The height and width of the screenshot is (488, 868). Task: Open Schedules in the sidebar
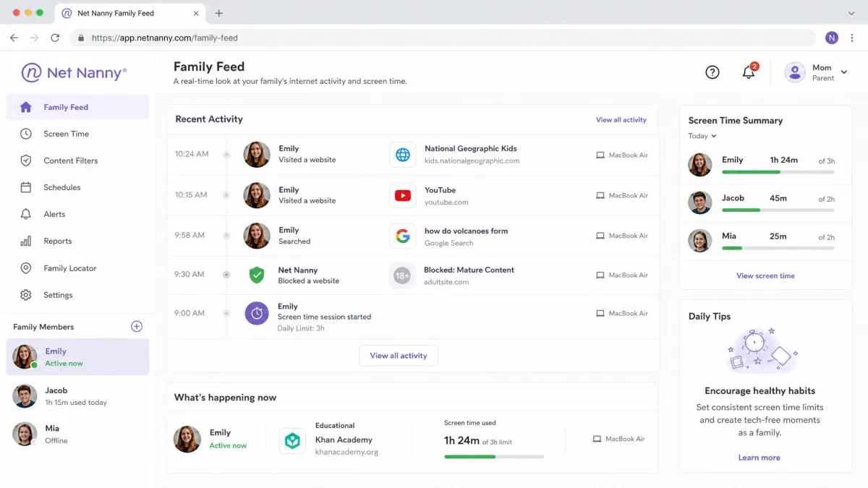pos(77,187)
